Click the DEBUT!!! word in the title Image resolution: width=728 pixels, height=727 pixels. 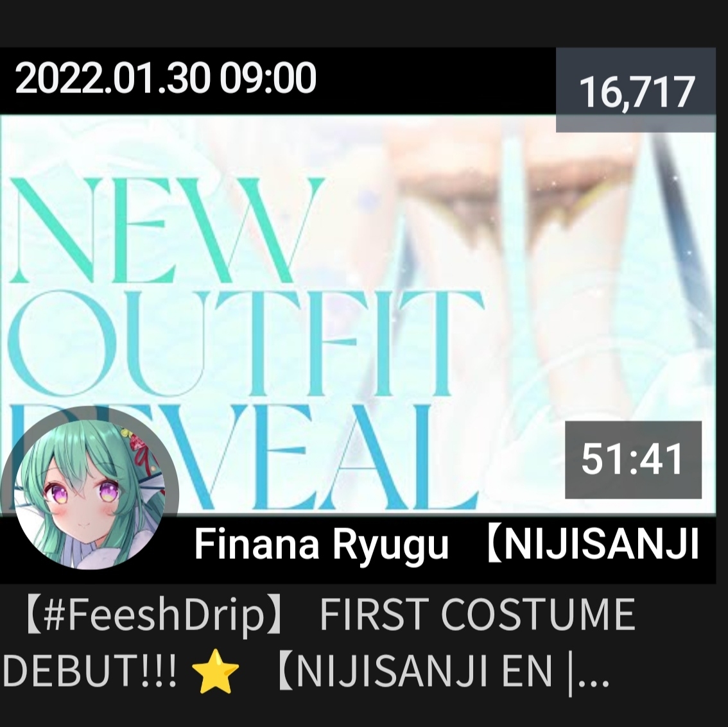pyautogui.click(x=90, y=671)
